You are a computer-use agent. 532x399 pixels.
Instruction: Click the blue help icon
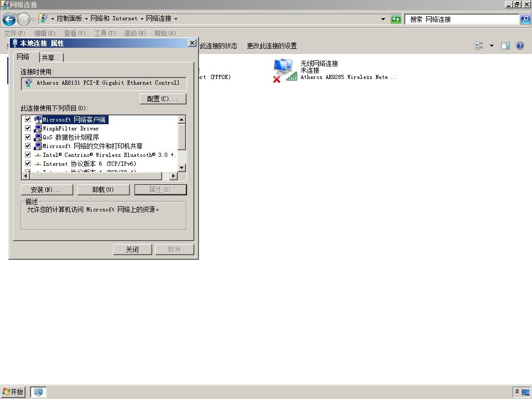click(520, 46)
